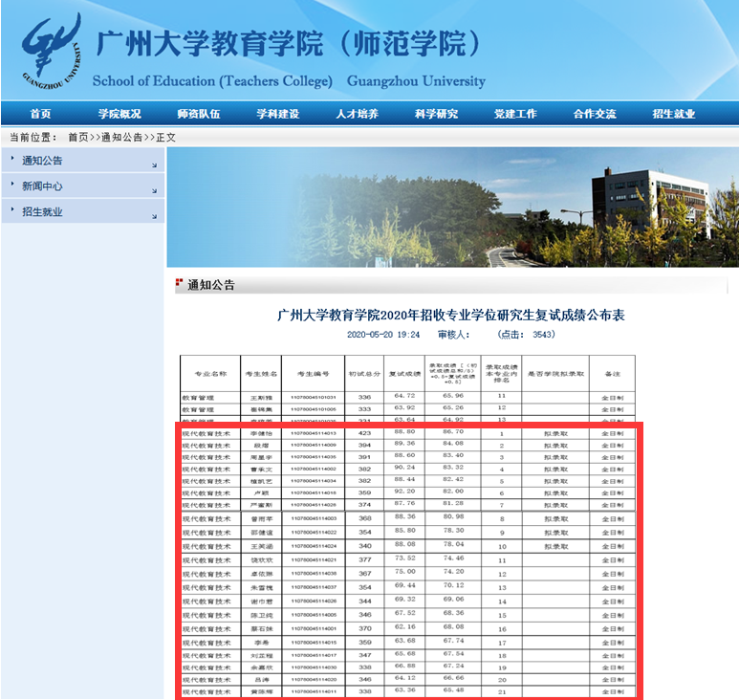Click the initial score 370

364,629
